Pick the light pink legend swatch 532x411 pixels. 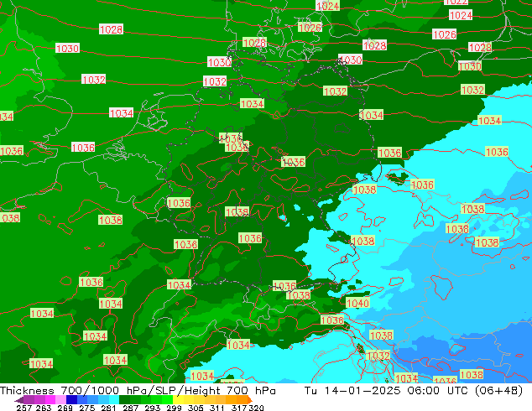click(x=60, y=400)
